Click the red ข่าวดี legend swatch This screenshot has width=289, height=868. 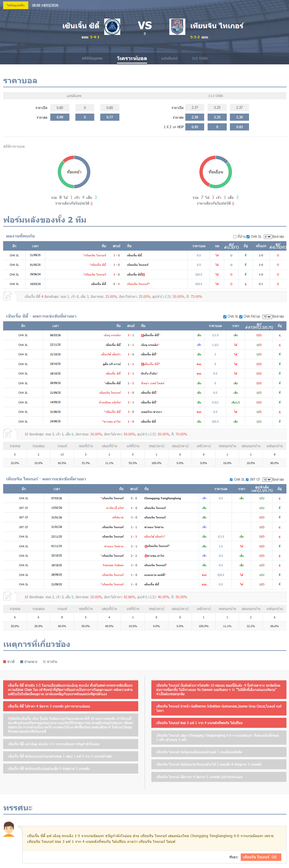click(5, 661)
